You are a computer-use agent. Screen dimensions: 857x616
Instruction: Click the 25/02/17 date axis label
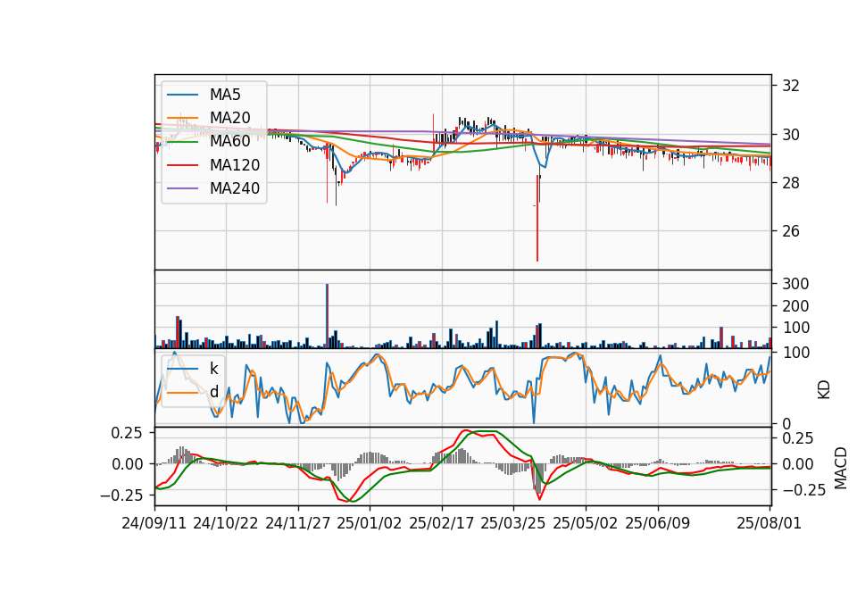(442, 523)
